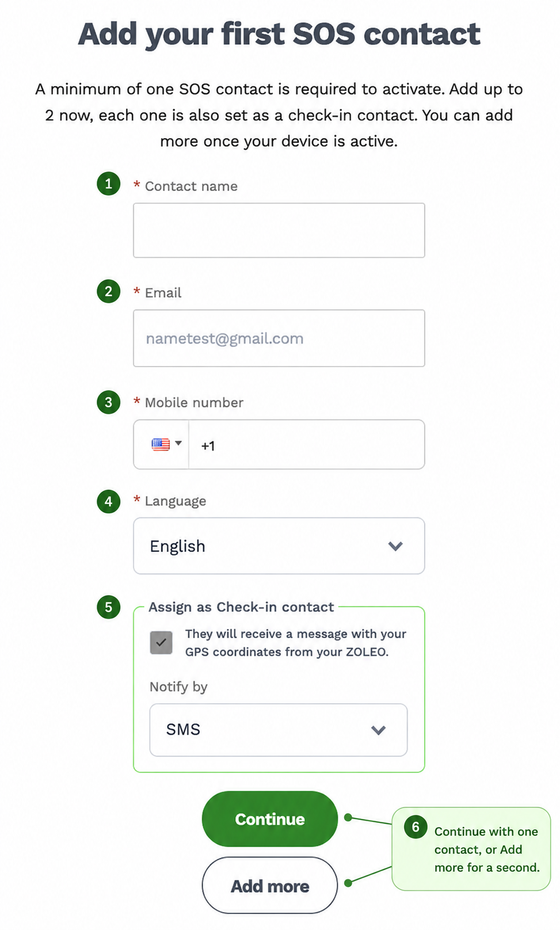Expand the Language dropdown chevron
This screenshot has width=560, height=930.
pos(395,546)
